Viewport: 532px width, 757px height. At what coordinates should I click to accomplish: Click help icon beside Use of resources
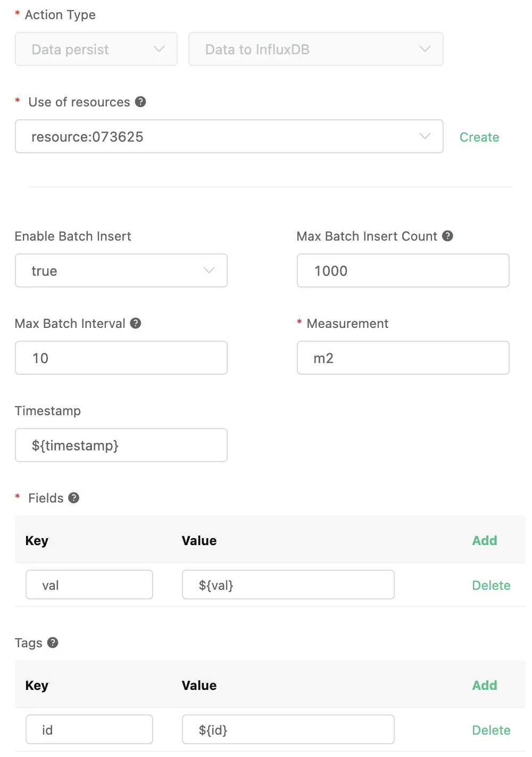tap(140, 102)
